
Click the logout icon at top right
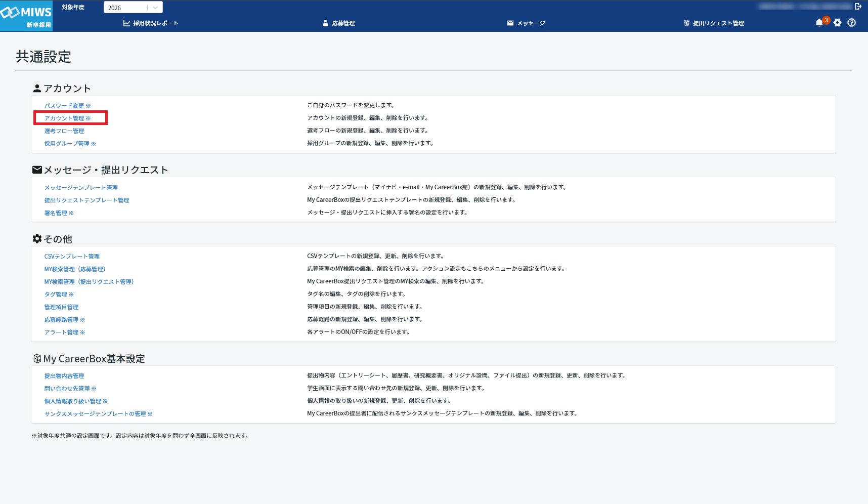coord(858,7)
